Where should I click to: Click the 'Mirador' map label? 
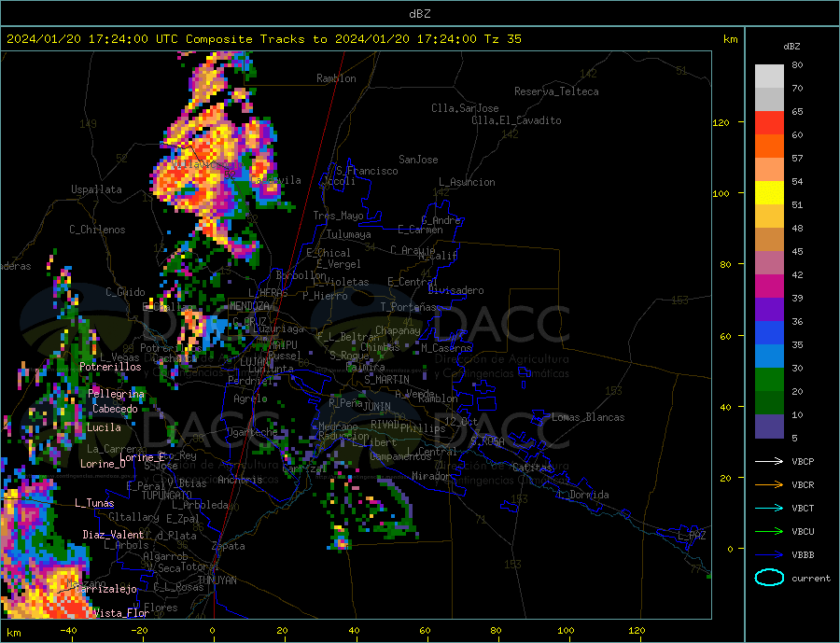click(x=431, y=476)
